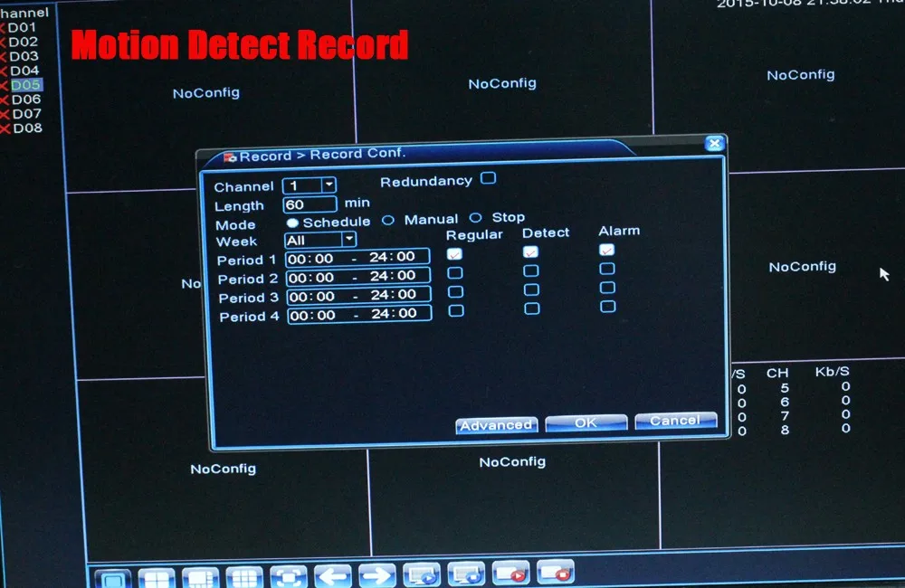Close the Record Conf. dialog

[x=715, y=143]
